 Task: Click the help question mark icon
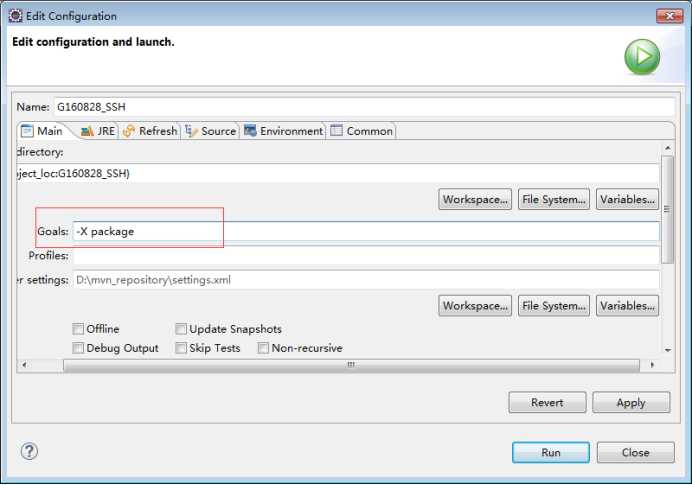coord(29,451)
